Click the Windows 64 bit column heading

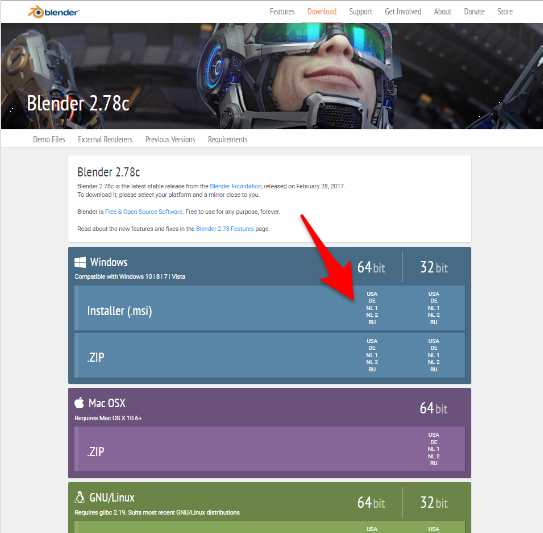pyautogui.click(x=371, y=267)
